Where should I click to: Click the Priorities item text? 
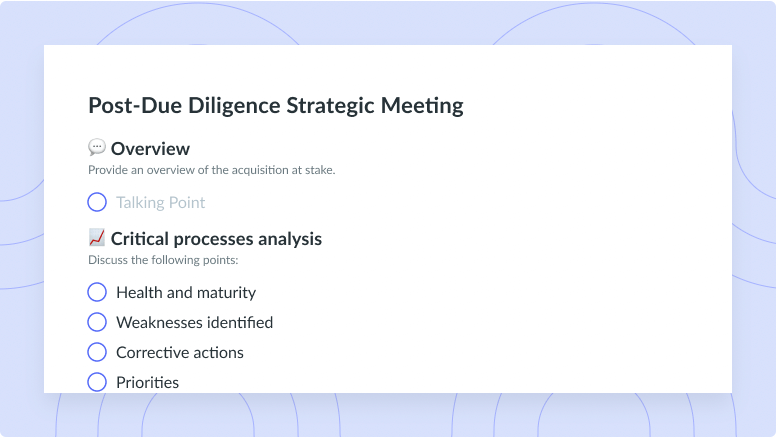(147, 382)
